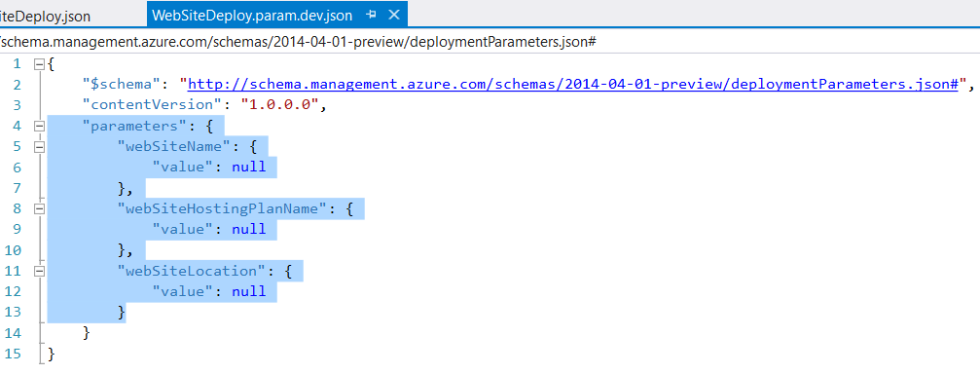
Task: Click the null value on line 9
Action: 249,229
